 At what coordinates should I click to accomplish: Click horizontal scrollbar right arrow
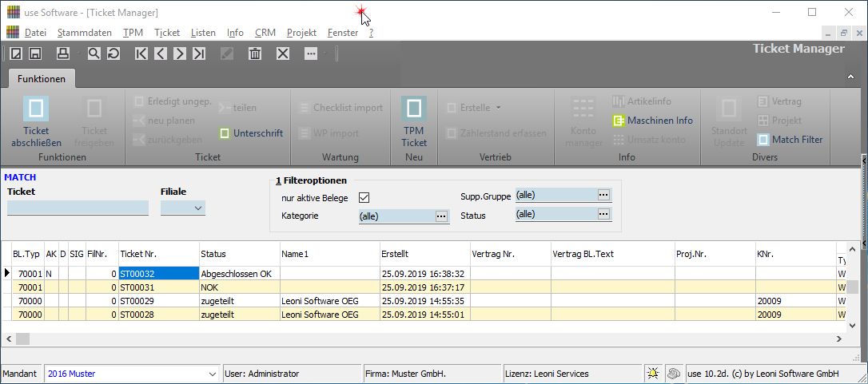[x=838, y=338]
